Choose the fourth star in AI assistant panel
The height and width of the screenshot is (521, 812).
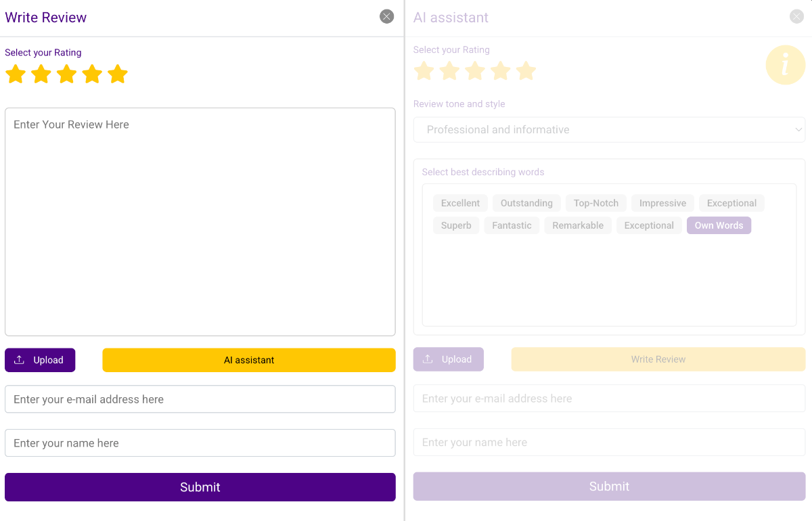click(x=501, y=71)
